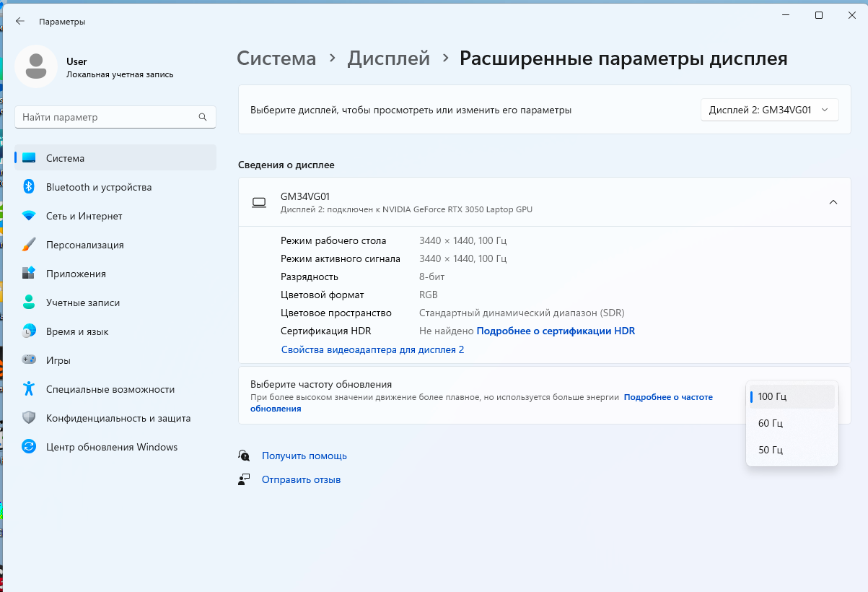Click the Игры gamepad icon

(29, 360)
